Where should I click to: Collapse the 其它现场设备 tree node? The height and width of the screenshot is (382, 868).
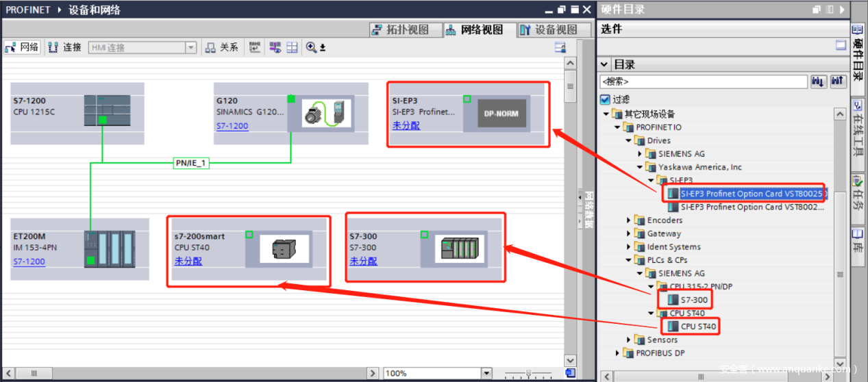click(x=607, y=114)
